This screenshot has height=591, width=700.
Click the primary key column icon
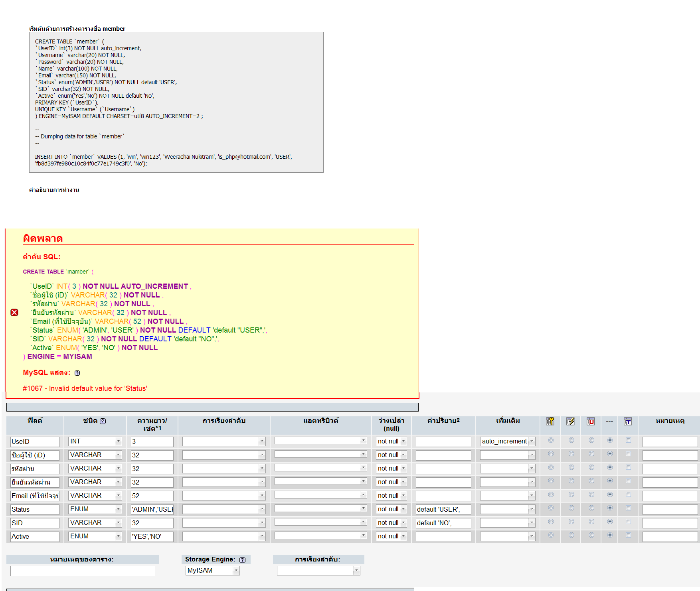point(550,421)
